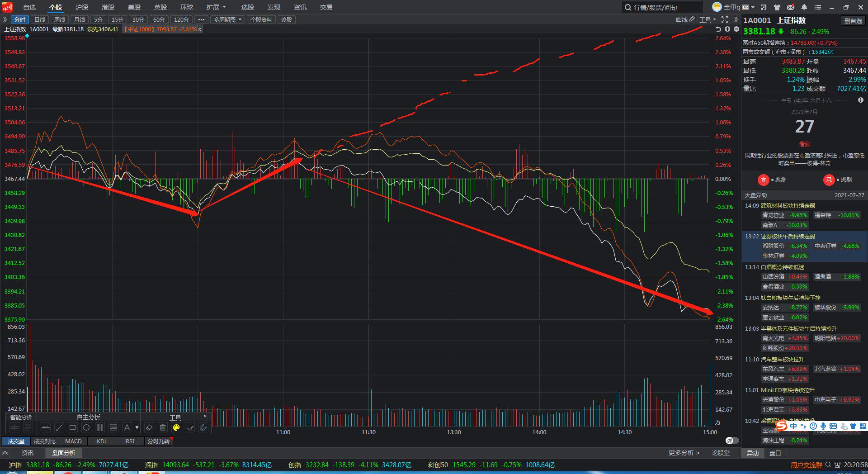Expand more period options ellipsis button
Viewport: 868px width, 474px height.
pyautogui.click(x=201, y=19)
